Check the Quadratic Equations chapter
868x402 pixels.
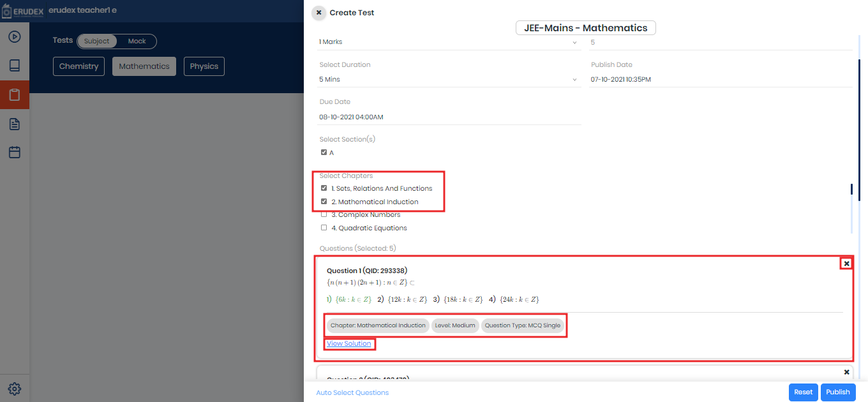click(x=324, y=228)
